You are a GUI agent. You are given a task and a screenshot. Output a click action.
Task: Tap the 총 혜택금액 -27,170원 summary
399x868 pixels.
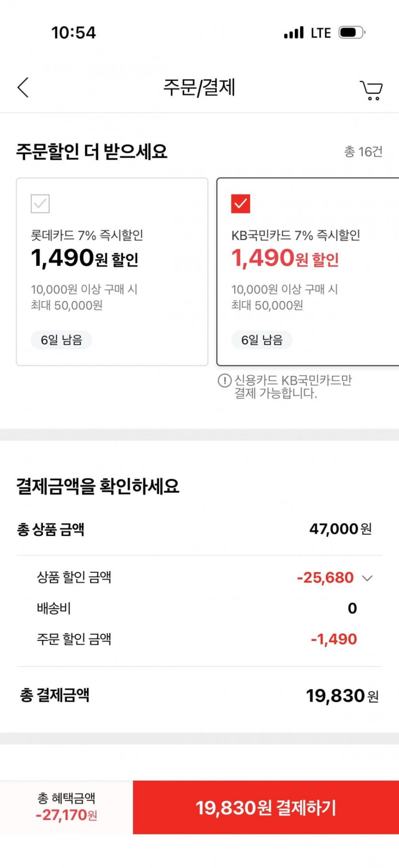tap(66, 808)
